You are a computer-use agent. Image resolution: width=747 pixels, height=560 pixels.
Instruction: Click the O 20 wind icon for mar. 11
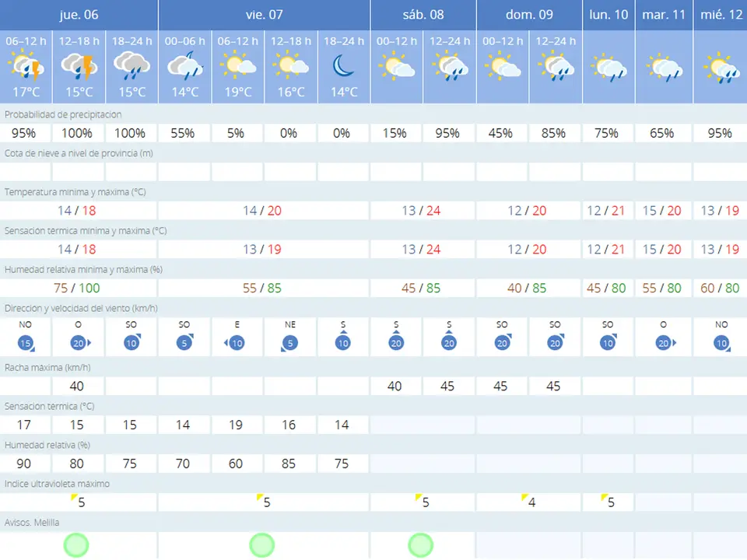tap(665, 343)
